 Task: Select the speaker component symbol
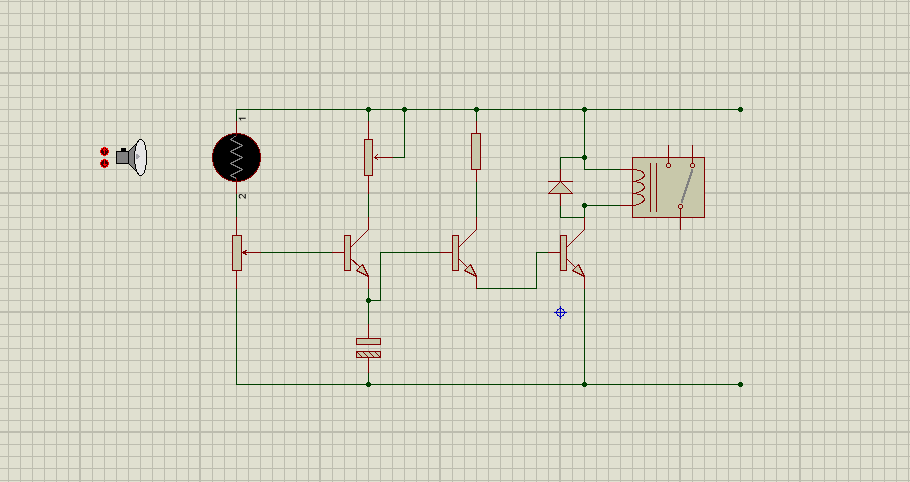(x=132, y=157)
